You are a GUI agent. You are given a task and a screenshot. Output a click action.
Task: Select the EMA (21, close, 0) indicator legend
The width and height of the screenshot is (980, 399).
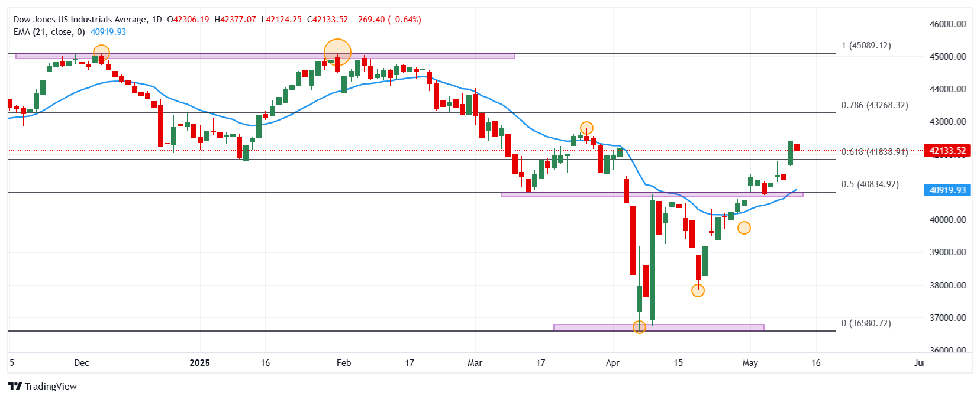49,32
